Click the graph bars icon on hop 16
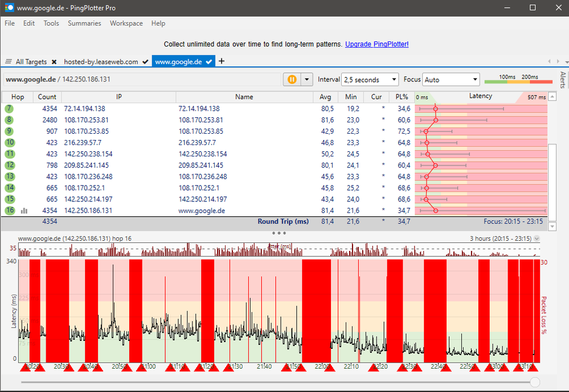 [24, 211]
